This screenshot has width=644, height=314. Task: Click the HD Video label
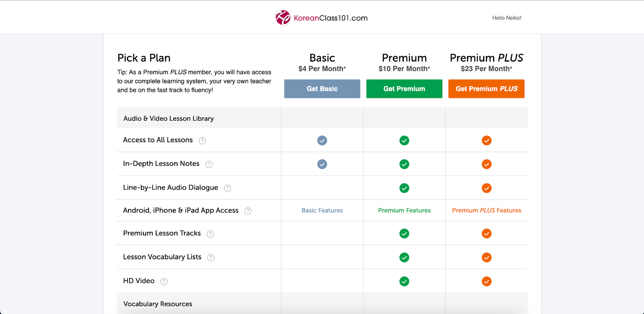click(x=139, y=281)
